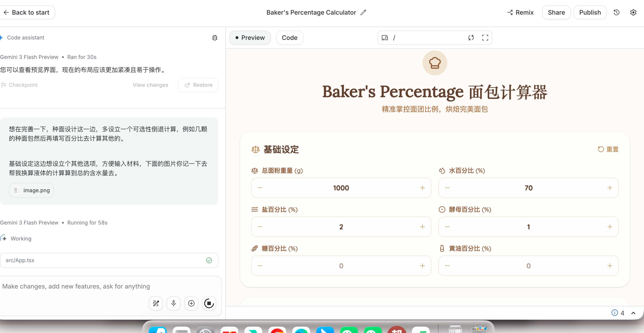Switch to the Code tab
The width and height of the screenshot is (644, 333).
[289, 38]
